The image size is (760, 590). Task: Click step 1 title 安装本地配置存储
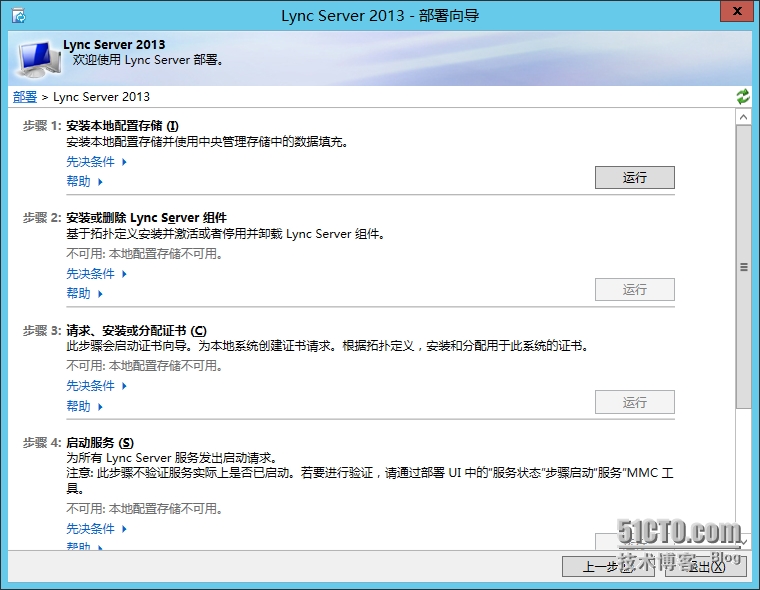tap(122, 126)
